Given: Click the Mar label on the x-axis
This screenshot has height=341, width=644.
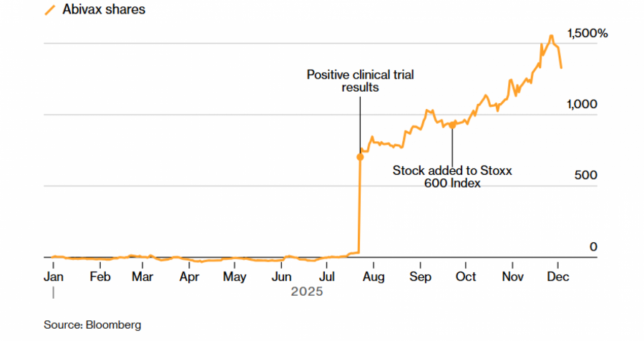Looking at the screenshot, I should click(142, 277).
